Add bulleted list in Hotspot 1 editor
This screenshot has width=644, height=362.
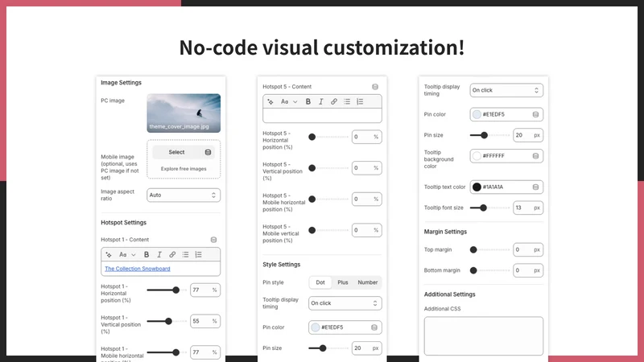186,255
